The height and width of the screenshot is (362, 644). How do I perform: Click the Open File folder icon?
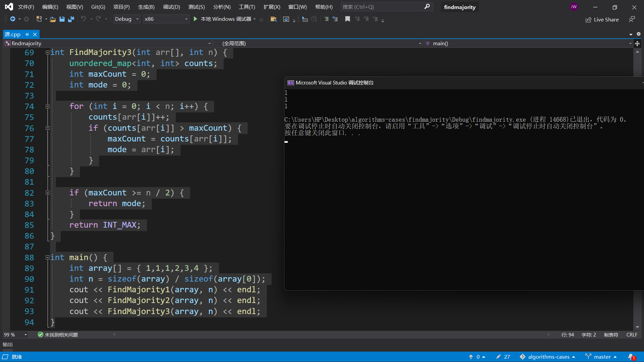click(53, 19)
